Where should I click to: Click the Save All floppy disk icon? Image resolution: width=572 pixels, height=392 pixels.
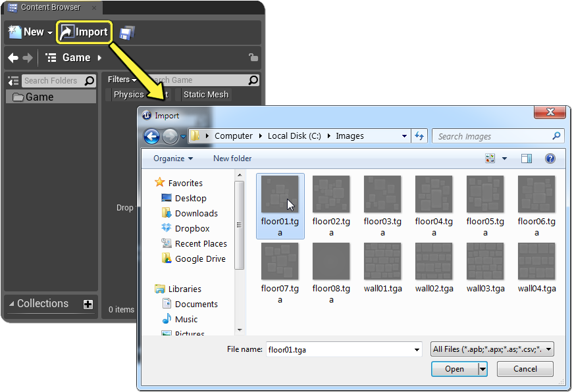tap(128, 32)
